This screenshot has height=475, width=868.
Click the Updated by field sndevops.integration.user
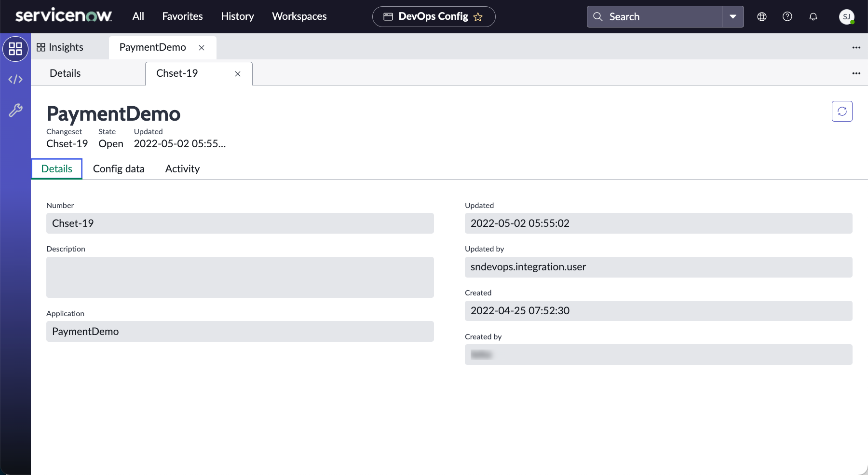tap(659, 267)
